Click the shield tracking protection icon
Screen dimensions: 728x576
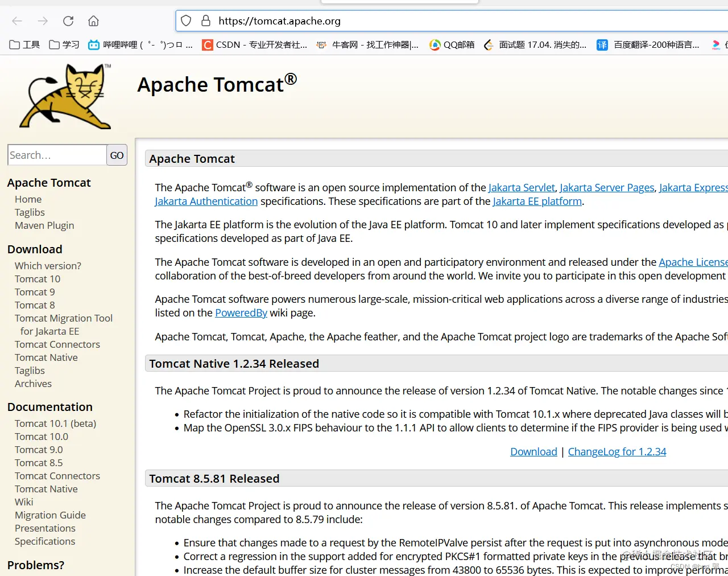(186, 21)
